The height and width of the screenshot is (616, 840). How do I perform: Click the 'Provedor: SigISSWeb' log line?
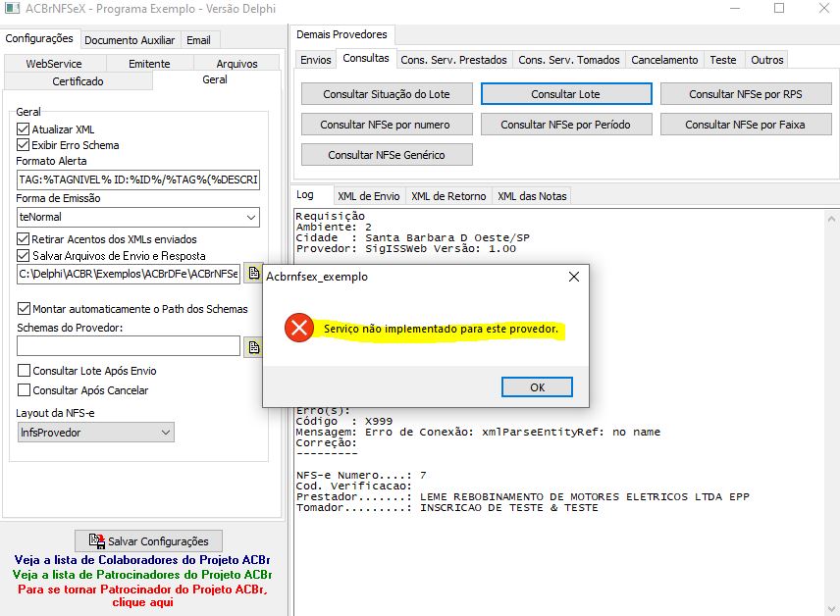pyautogui.click(x=406, y=248)
